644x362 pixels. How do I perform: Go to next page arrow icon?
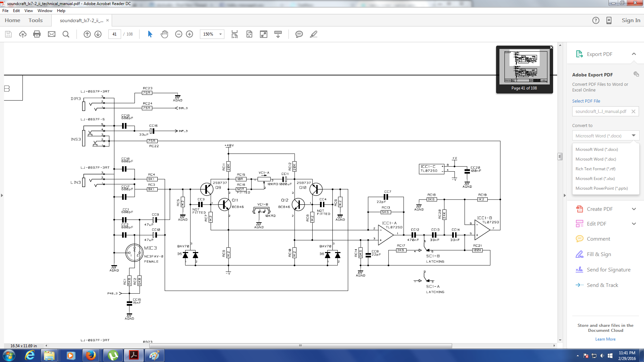click(x=98, y=34)
